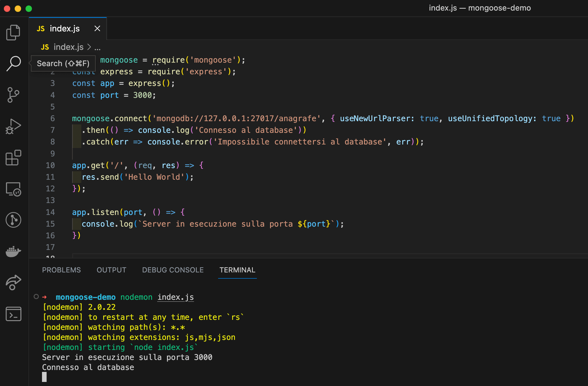Image resolution: width=588 pixels, height=386 pixels.
Task: Open the Remote Explorer monitor icon
Action: pos(13,189)
